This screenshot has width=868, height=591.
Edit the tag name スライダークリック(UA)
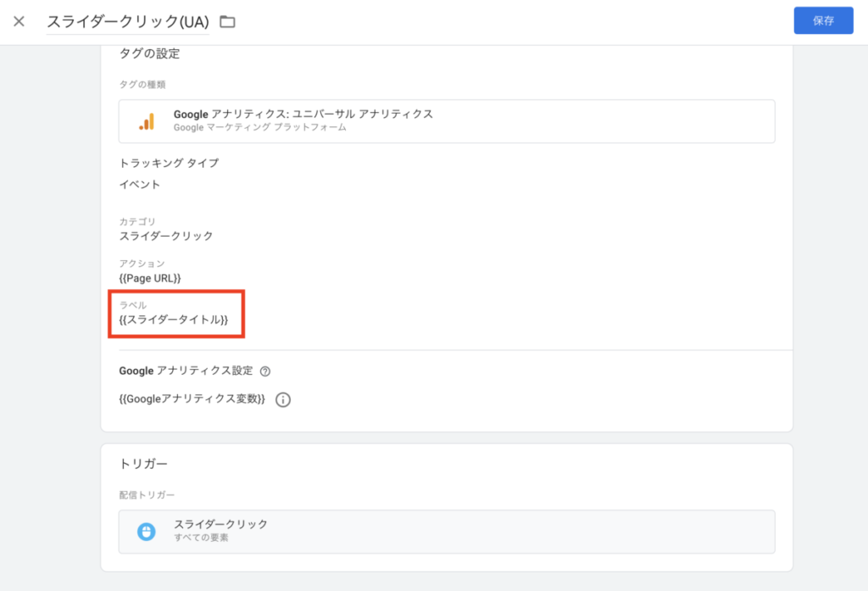point(127,21)
